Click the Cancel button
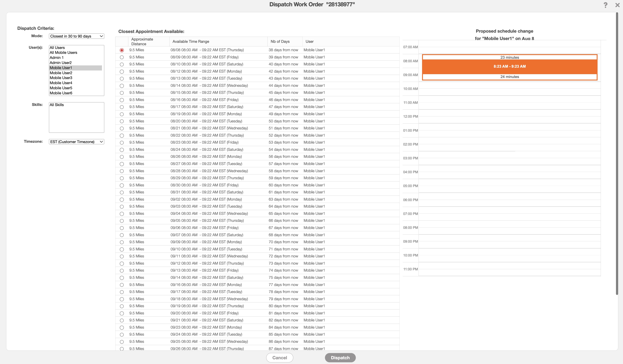The width and height of the screenshot is (623, 364). (280, 358)
